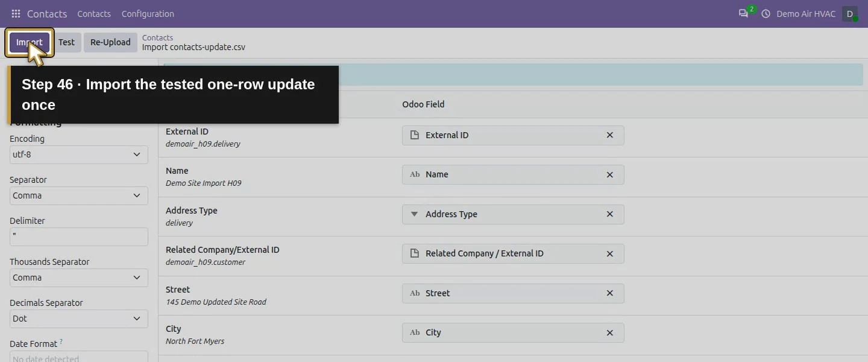Open the Configuration menu
Image resolution: width=868 pixels, height=362 pixels.
(148, 14)
